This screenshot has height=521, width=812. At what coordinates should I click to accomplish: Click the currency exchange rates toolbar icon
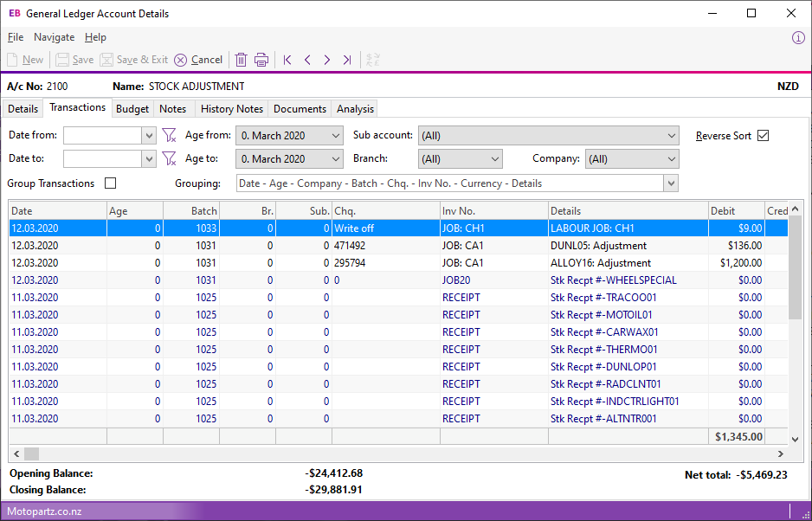(372, 60)
